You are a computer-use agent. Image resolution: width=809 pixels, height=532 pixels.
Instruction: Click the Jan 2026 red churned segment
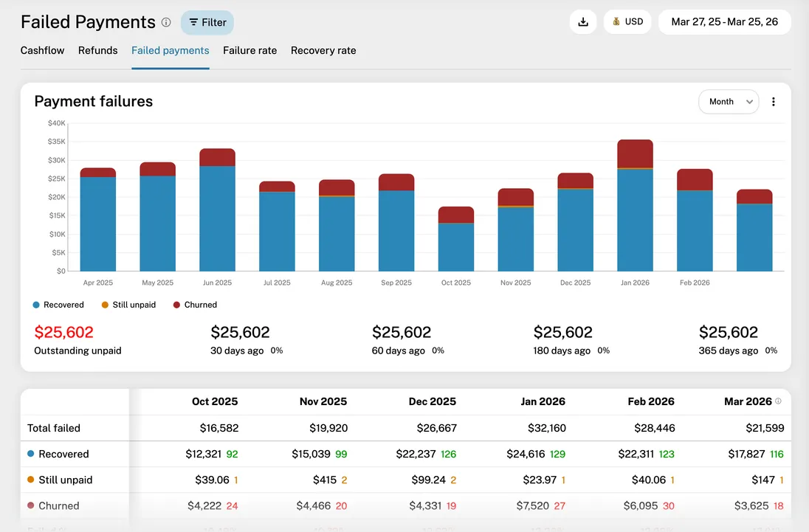(635, 153)
